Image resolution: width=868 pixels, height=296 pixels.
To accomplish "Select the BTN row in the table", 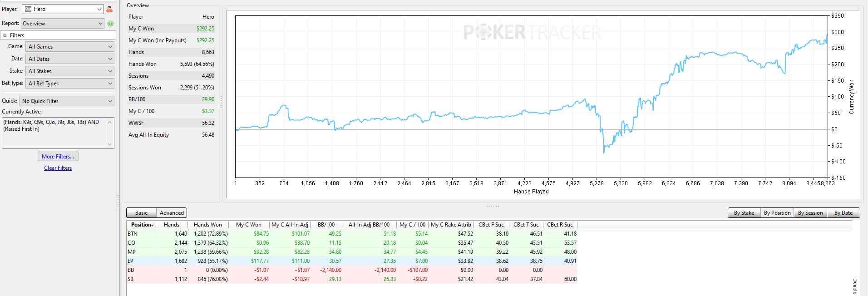I will coord(352,234).
